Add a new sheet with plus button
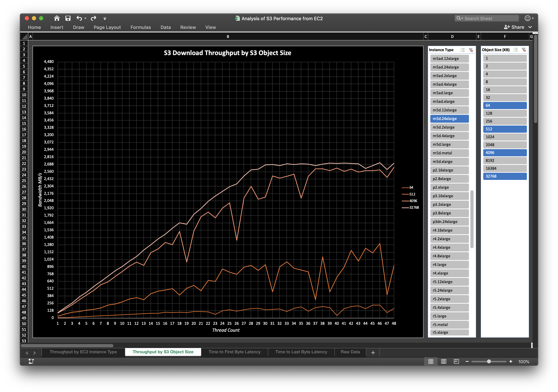Screen dimensions: 558x392 coord(373,352)
